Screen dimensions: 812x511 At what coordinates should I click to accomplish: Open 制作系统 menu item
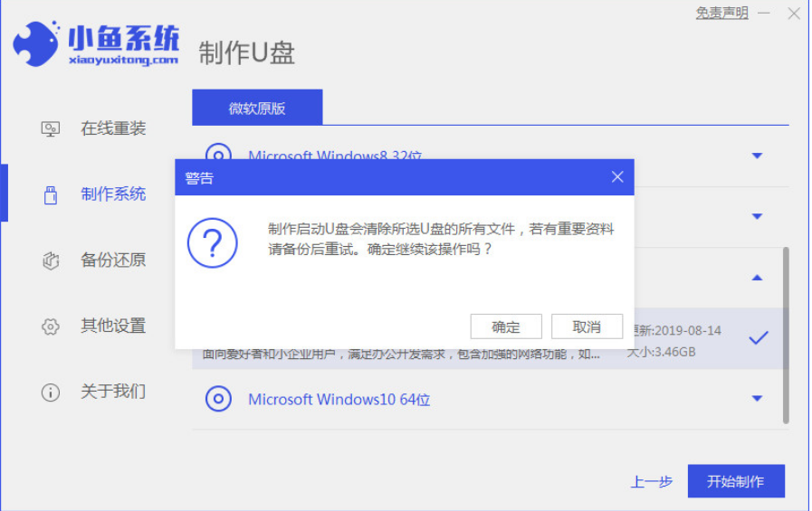pos(113,194)
